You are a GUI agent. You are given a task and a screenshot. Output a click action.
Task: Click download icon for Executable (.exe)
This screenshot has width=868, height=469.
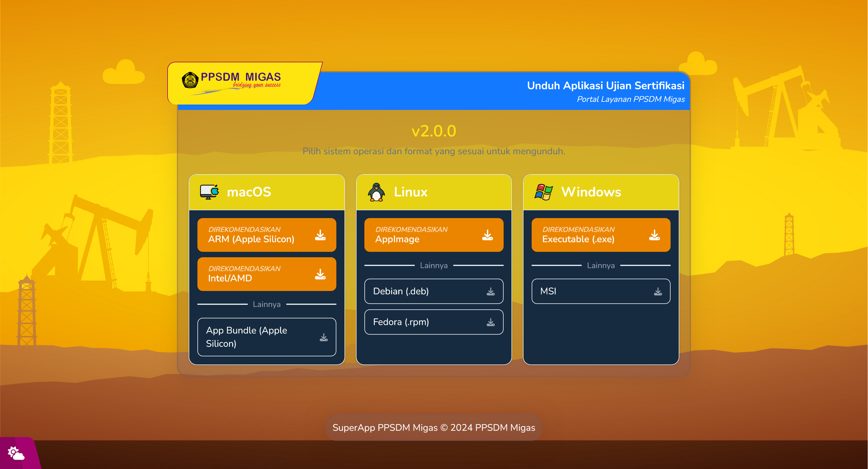pos(654,235)
